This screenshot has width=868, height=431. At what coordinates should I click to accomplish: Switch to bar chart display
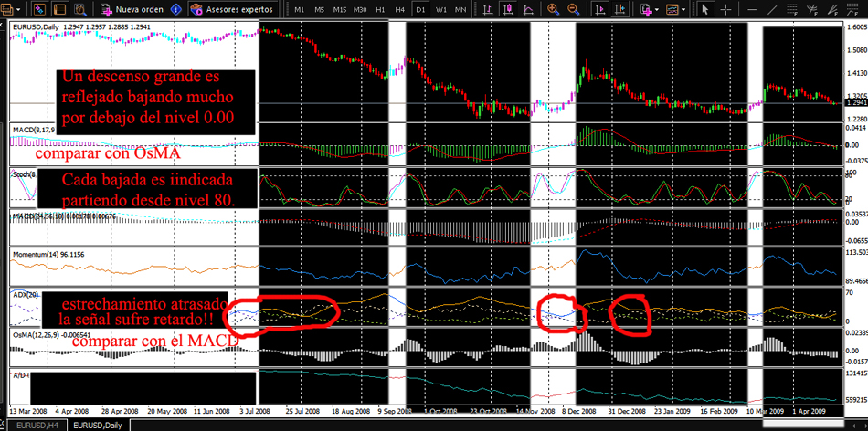click(489, 9)
